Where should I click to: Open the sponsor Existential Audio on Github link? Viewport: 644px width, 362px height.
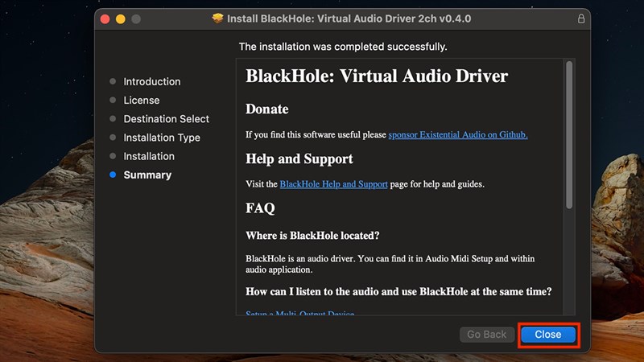tap(457, 135)
